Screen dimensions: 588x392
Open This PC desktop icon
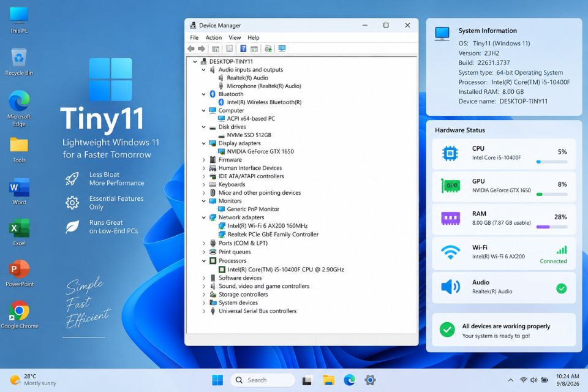click(19, 20)
